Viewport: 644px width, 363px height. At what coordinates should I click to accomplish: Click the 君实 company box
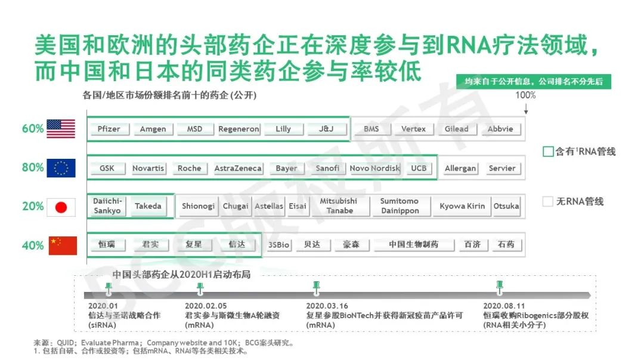point(150,245)
